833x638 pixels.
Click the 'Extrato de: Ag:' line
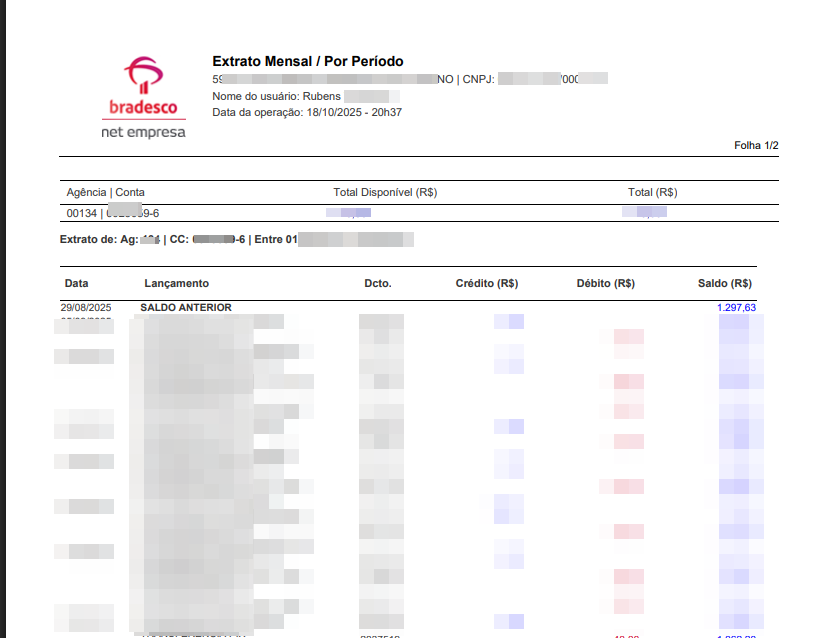coord(236,240)
